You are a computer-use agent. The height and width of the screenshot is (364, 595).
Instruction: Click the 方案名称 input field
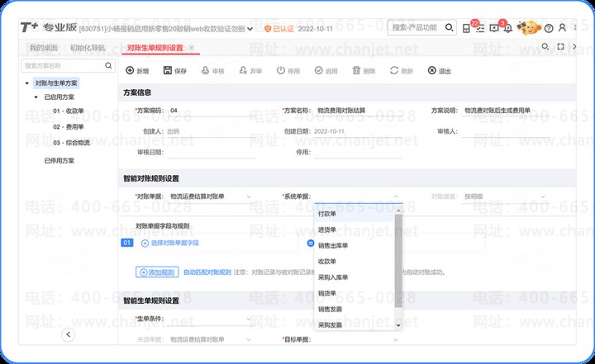click(x=358, y=111)
